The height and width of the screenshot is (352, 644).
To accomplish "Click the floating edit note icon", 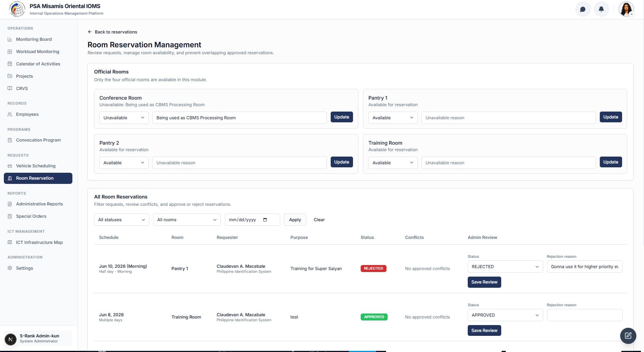I will coord(628,335).
